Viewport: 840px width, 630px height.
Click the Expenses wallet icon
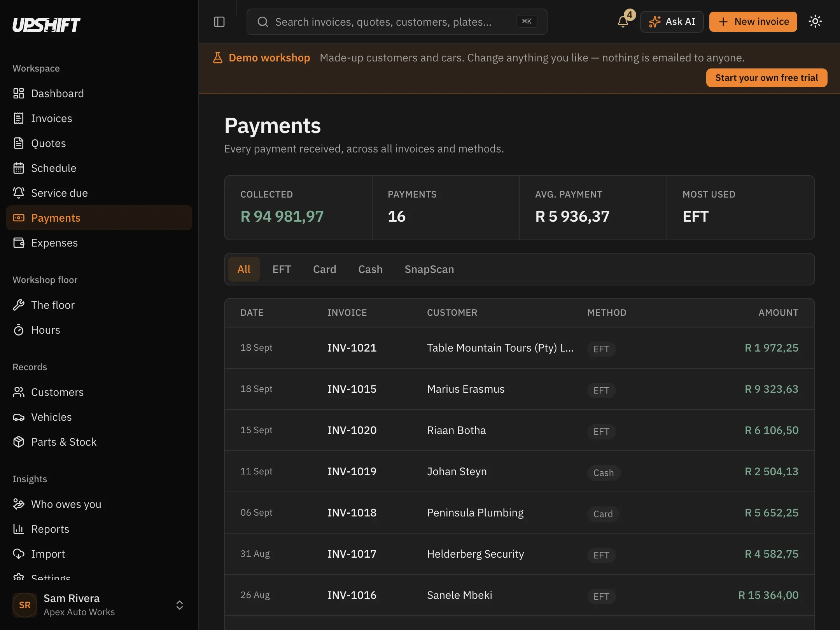tap(19, 243)
